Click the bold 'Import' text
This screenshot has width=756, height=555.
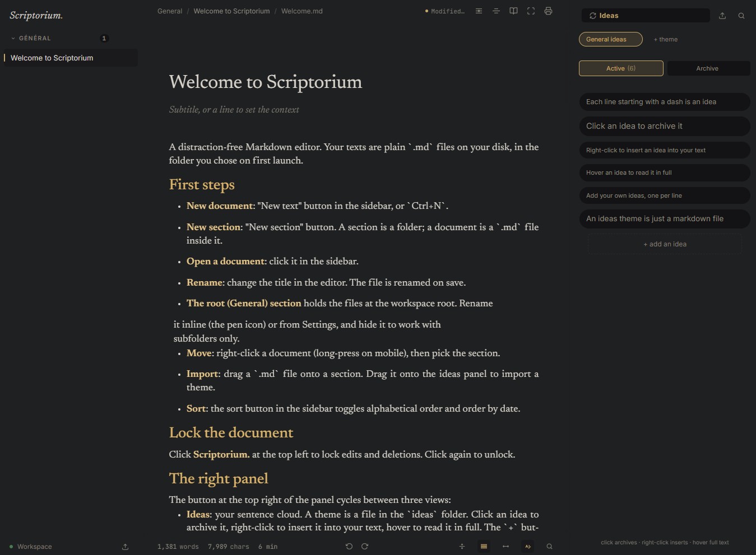pos(202,374)
